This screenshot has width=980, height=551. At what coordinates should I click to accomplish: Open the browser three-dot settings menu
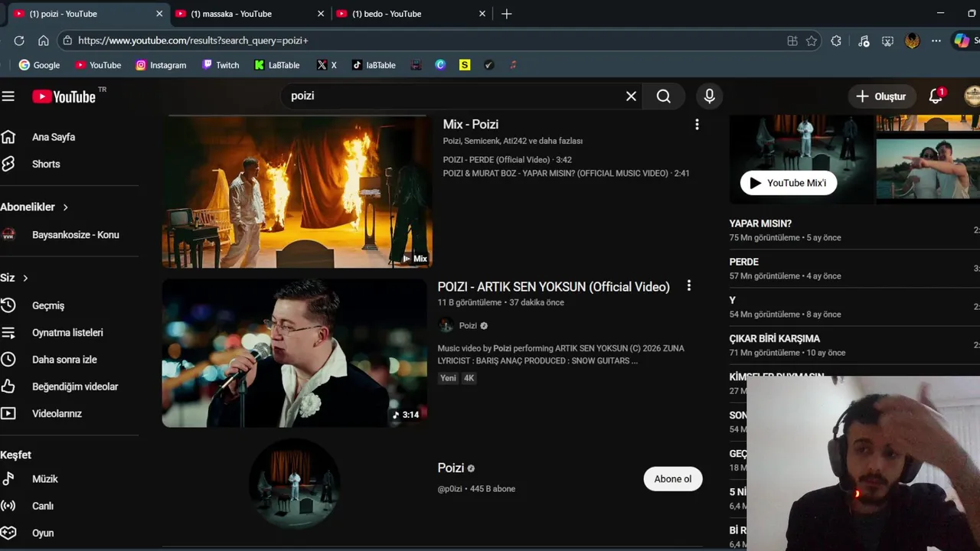[x=936, y=41]
